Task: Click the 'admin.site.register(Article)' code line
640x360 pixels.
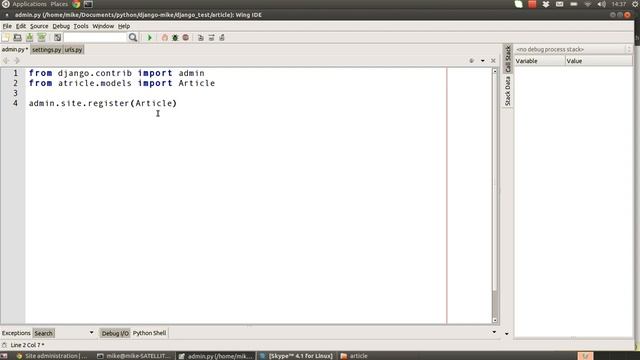Action: tap(103, 103)
